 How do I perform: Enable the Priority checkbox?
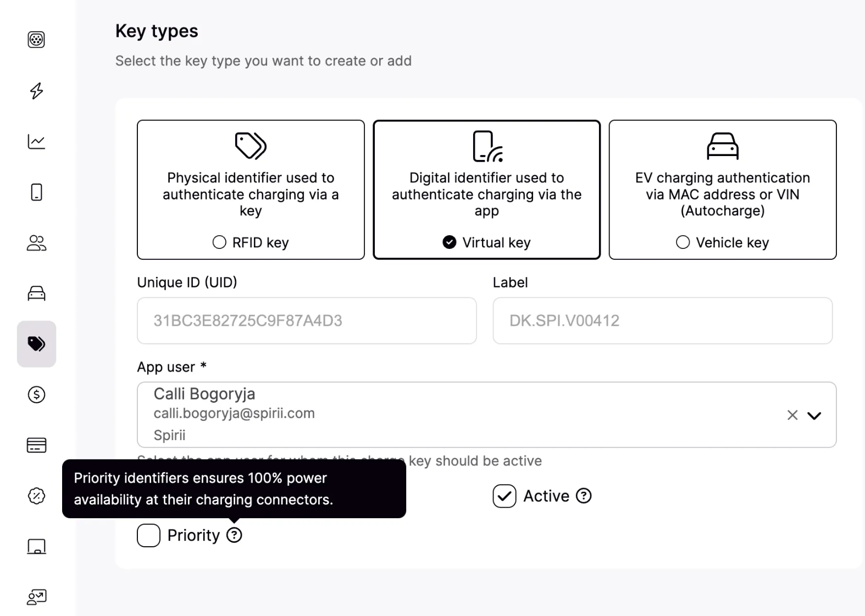point(148,535)
